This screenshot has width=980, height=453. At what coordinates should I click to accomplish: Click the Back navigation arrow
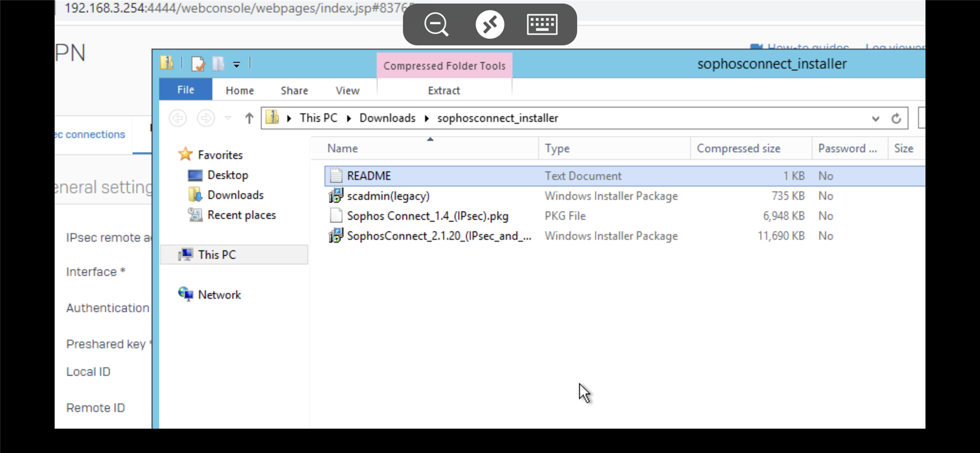178,118
